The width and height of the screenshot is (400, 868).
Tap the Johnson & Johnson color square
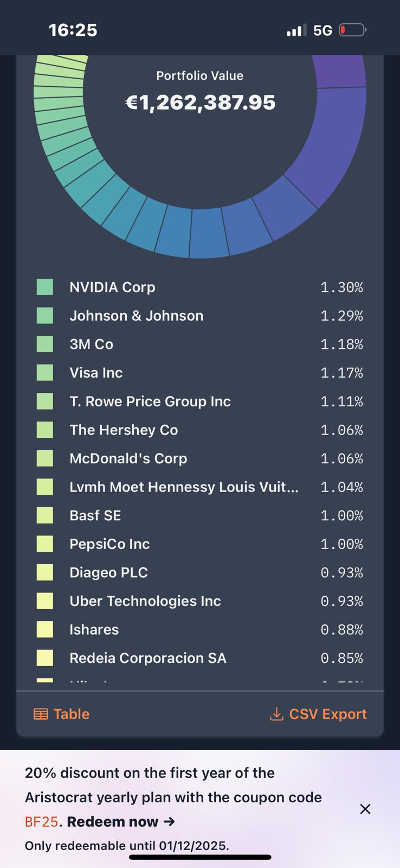(45, 316)
